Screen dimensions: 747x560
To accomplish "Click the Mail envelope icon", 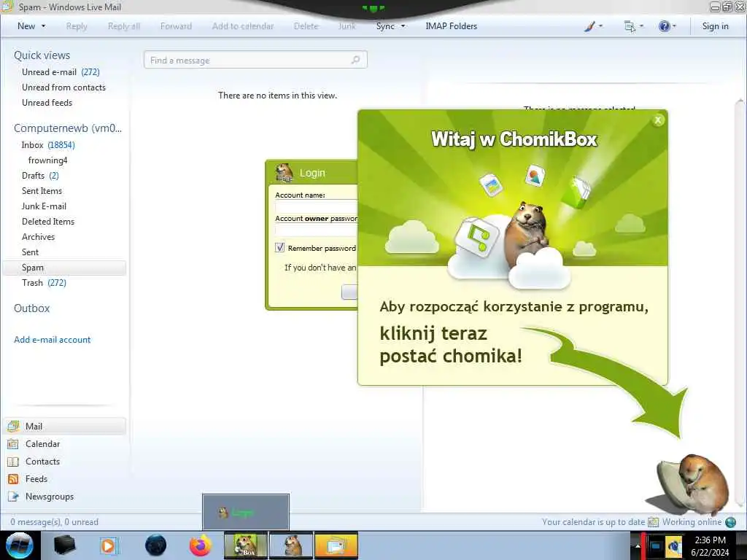I will pos(13,426).
